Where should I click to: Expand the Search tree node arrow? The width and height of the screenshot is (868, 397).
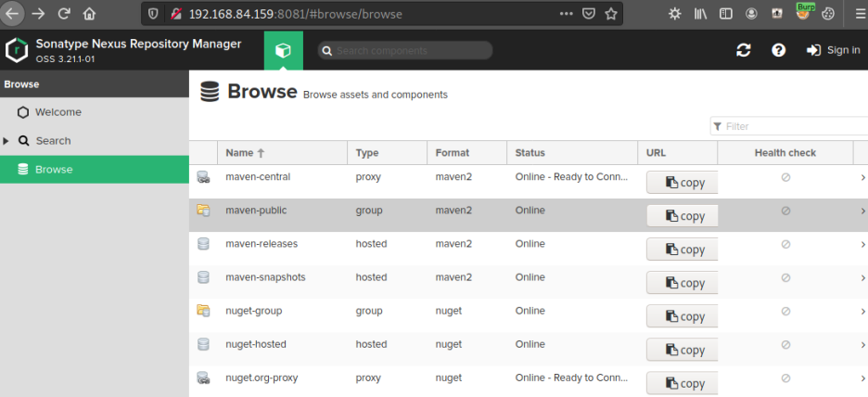tap(6, 141)
